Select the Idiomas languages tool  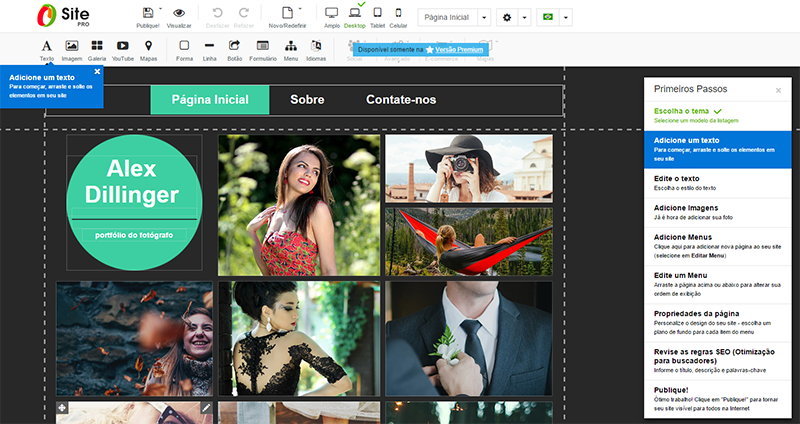[316, 50]
